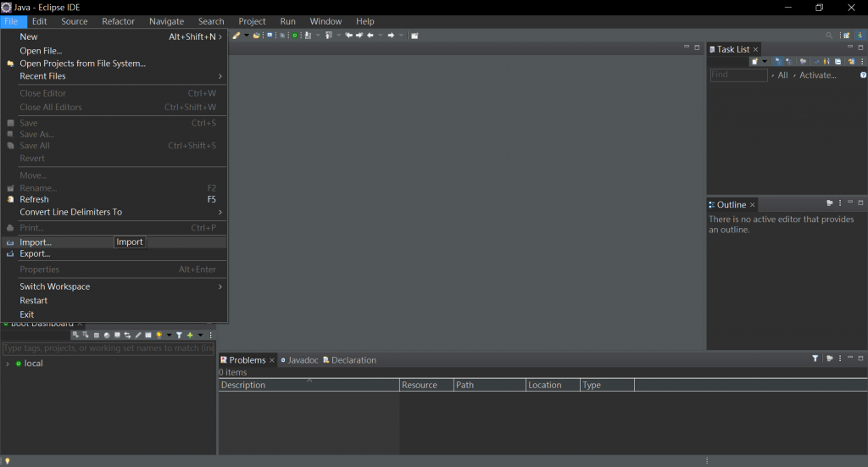
Task: Click the Activate... link
Action: click(818, 75)
